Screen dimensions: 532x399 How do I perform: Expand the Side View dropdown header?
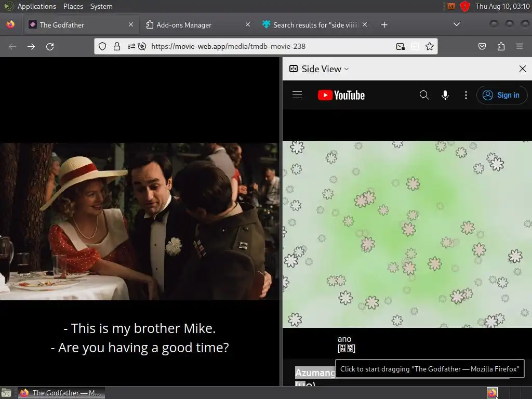319,69
